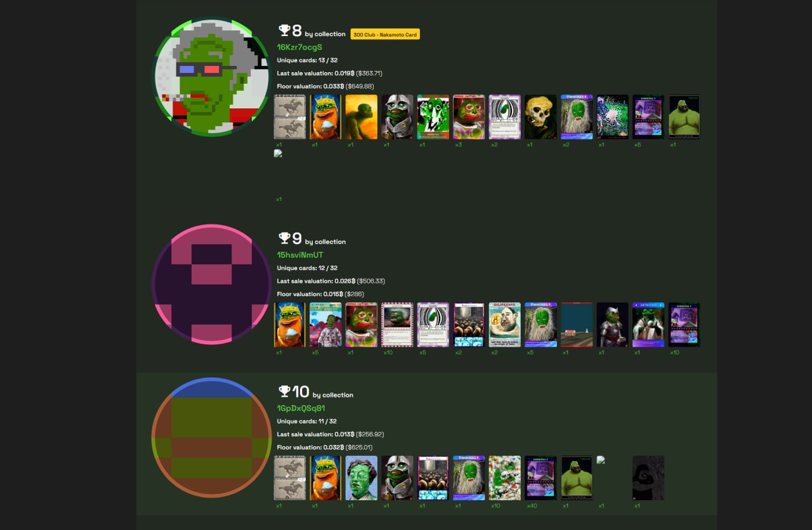Open the dark swirl card ending rank 10's row
Screen dimensions: 812x530
pos(648,478)
